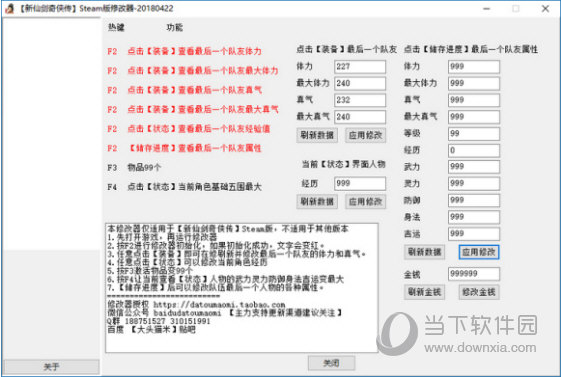
Task: Focus the 体力 field showing 227
Action: tap(360, 67)
